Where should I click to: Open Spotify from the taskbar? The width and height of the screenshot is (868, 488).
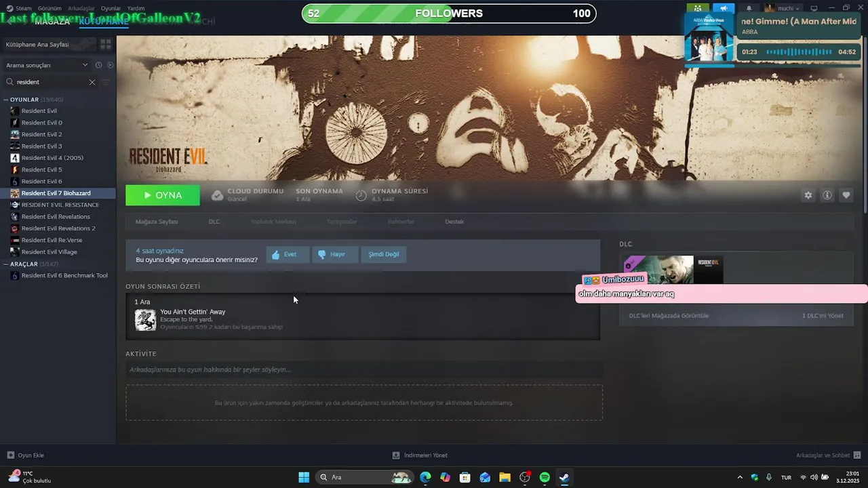click(545, 477)
